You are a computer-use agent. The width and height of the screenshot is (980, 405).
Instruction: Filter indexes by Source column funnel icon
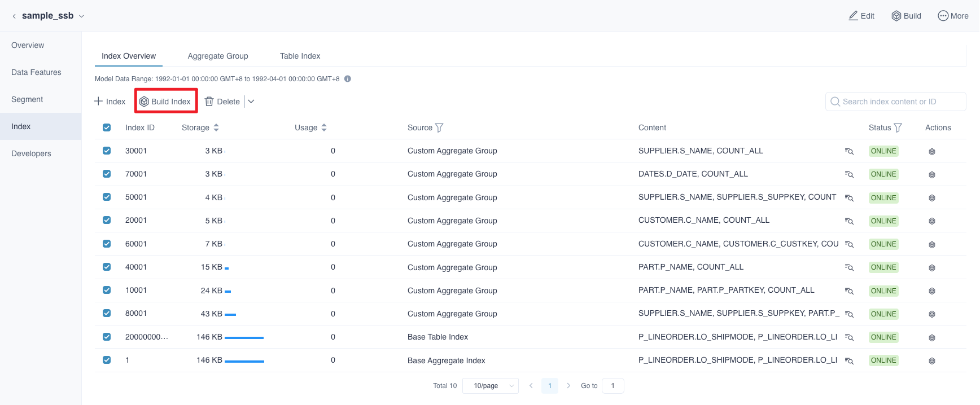[439, 128]
